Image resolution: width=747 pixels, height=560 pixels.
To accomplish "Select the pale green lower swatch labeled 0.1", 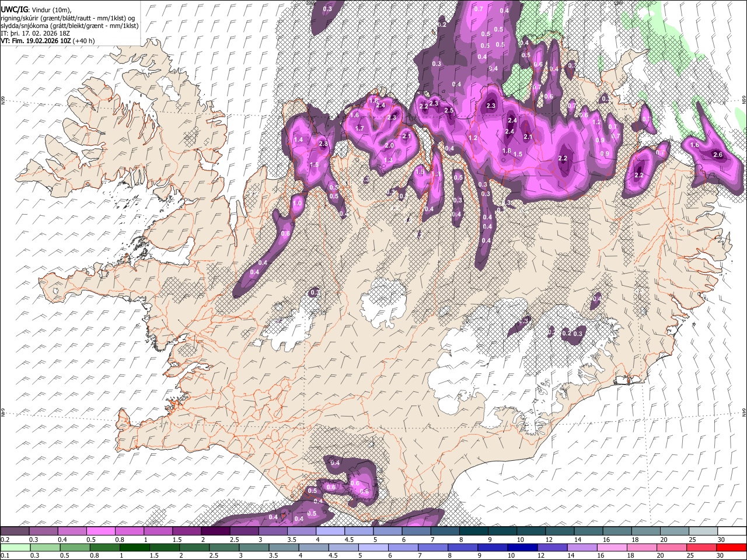I will pyautogui.click(x=15, y=547).
